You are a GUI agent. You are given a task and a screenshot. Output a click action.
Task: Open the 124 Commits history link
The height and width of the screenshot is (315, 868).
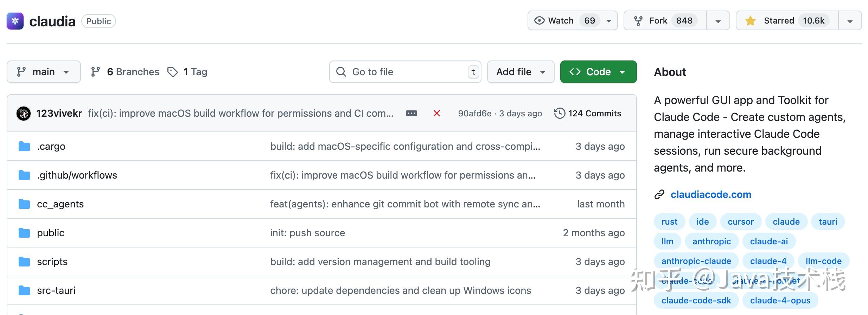[588, 113]
